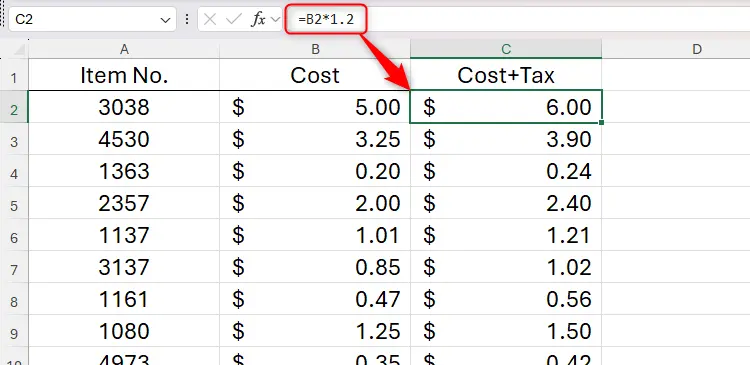
Task: Click the three-dot handle beside Name Box
Action: (x=187, y=20)
